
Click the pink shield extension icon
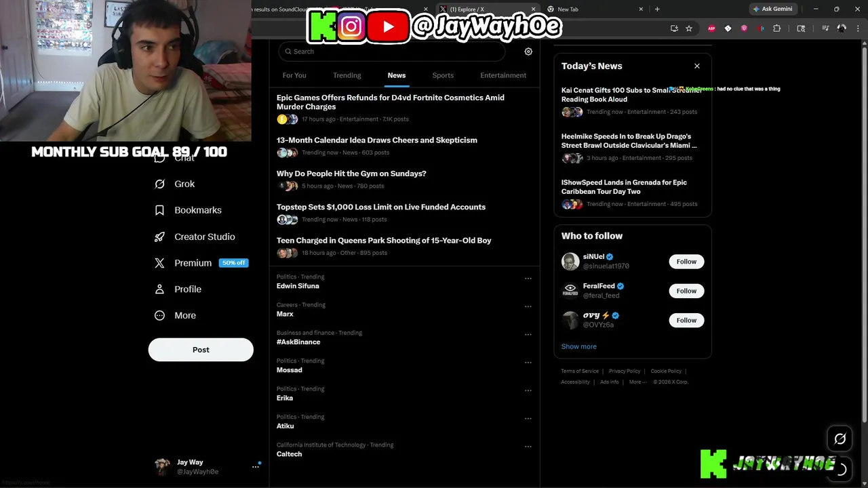744,28
